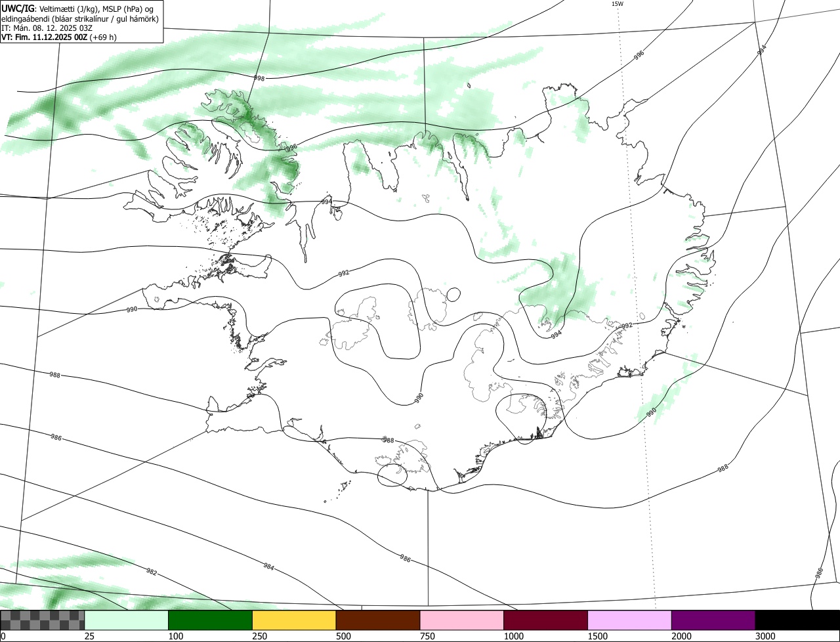Image resolution: width=840 pixels, height=642 pixels.
Task: Click the legend value '1000'
Action: click(513, 636)
